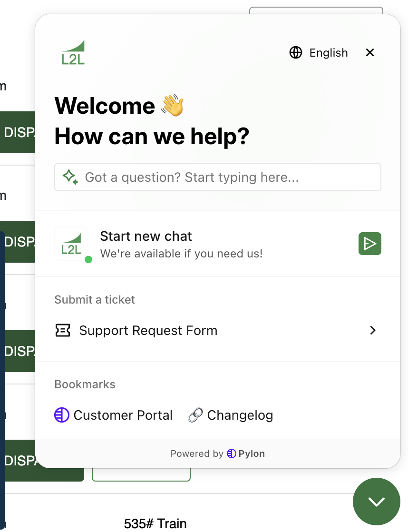Screen dimensions: 408x532
Task: Click the sparkle AI icon in search box
Action: 70,177
